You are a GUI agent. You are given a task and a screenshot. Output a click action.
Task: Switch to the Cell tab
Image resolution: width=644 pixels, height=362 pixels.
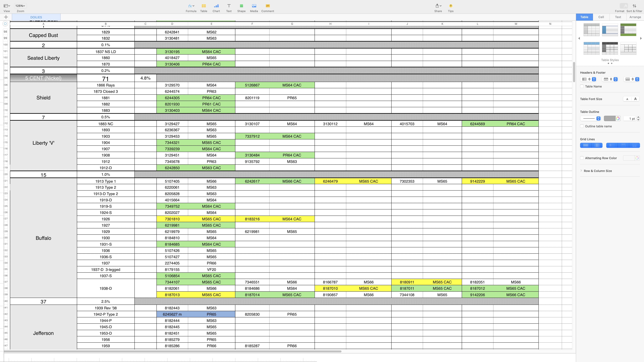click(601, 17)
